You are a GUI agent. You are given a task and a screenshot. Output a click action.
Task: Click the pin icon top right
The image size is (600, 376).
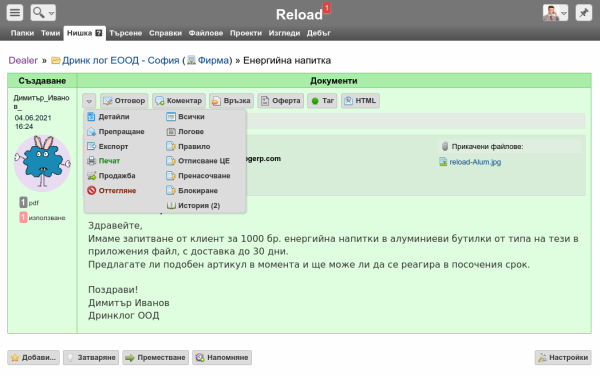pos(584,13)
